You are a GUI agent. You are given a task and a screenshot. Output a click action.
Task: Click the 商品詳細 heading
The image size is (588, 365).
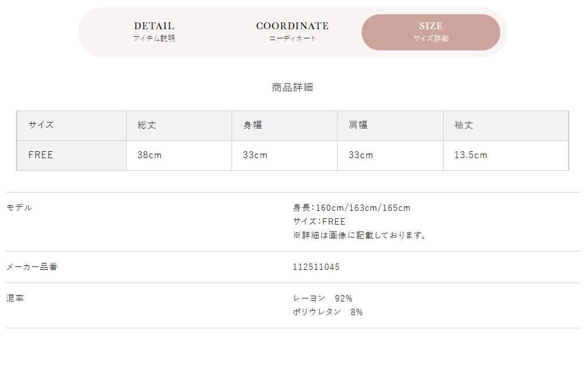292,87
